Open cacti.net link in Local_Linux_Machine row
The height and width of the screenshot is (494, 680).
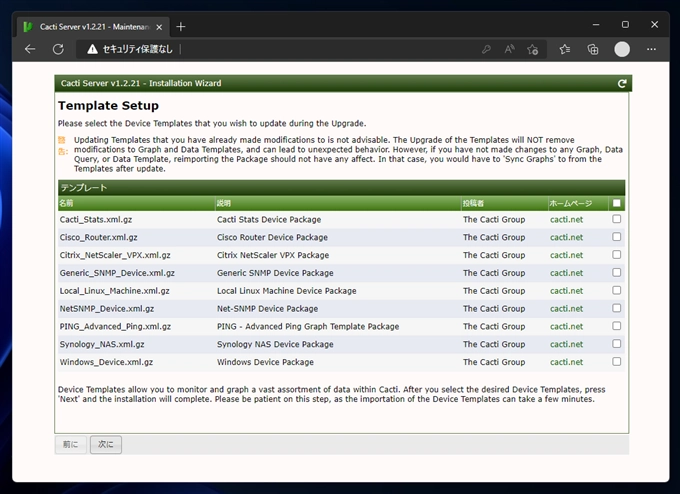pos(566,291)
